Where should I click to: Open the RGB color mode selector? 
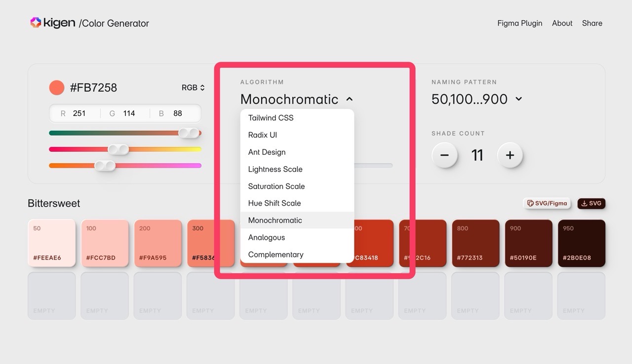click(x=193, y=88)
